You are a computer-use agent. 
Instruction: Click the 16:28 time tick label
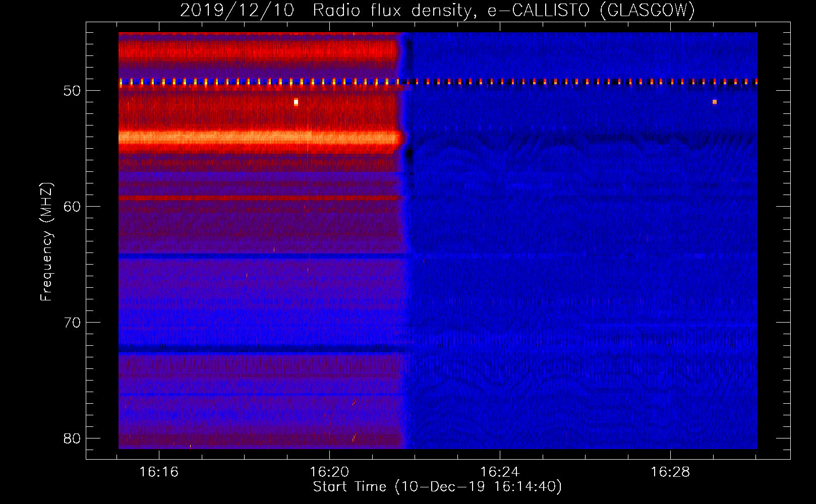(670, 472)
